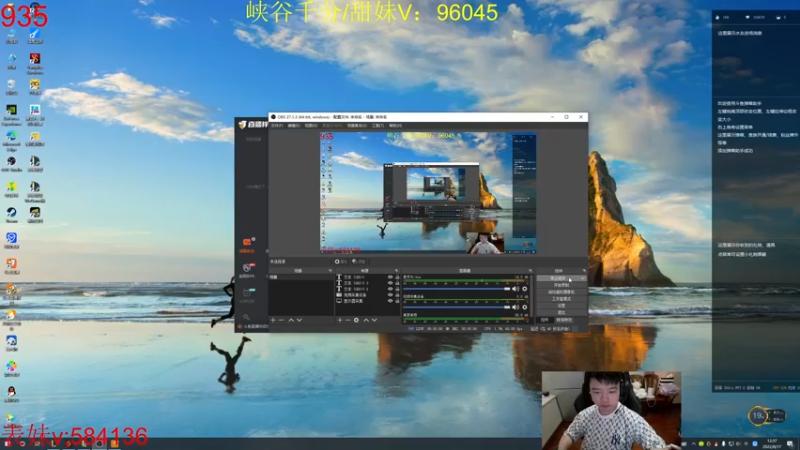
Task: Toggle lock on first Text (GDI+) source
Action: pyautogui.click(x=397, y=277)
